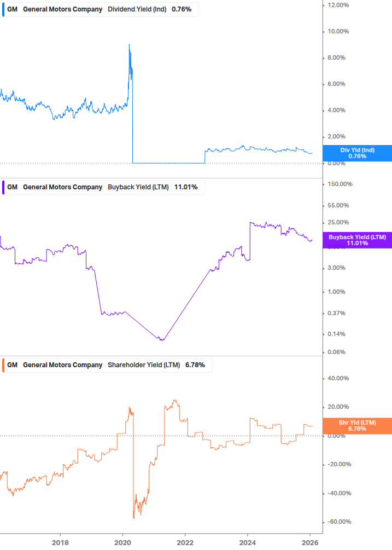392x550 pixels.
Task: Click the orange color bar beside Shareholder Yield legend
Action: coord(3,364)
